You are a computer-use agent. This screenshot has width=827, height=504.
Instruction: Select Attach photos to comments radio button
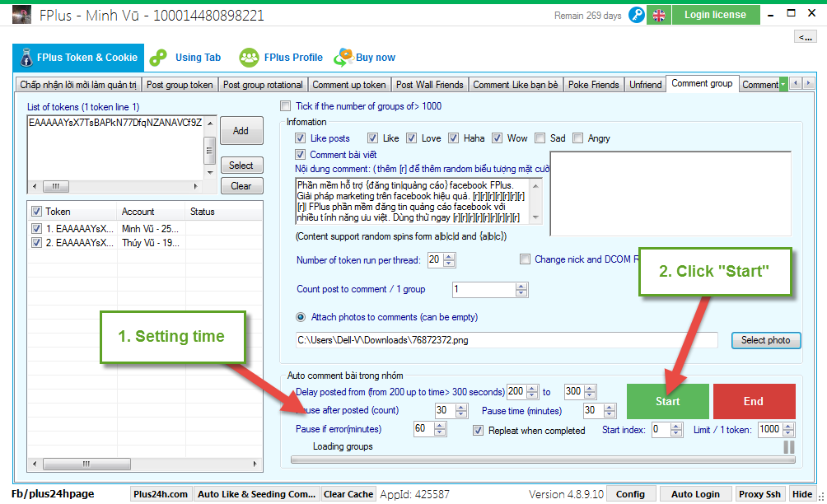click(x=301, y=317)
